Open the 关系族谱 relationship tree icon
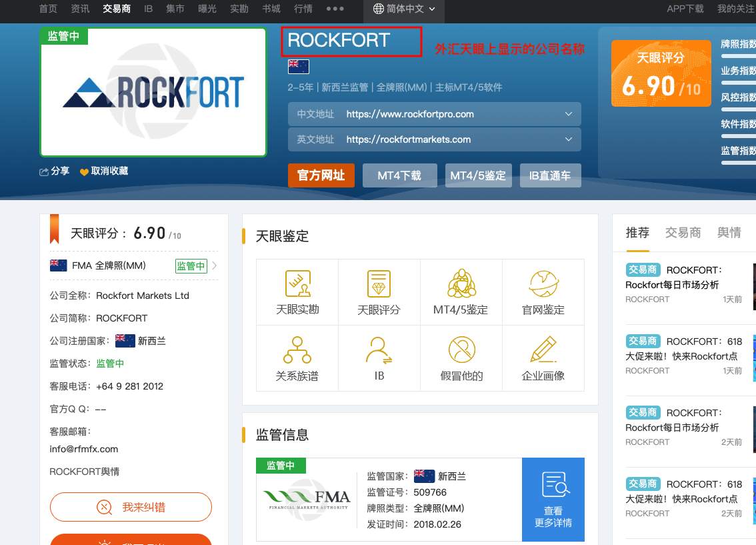 coord(297,350)
